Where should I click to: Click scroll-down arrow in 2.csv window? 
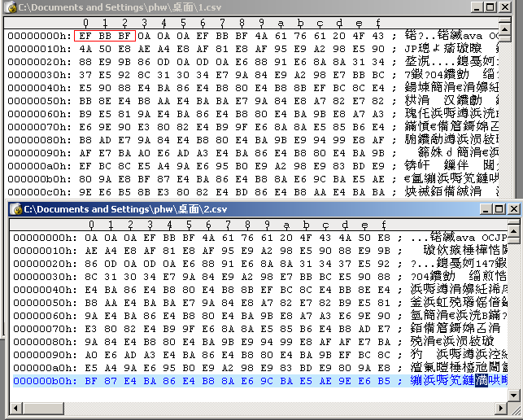(514, 395)
